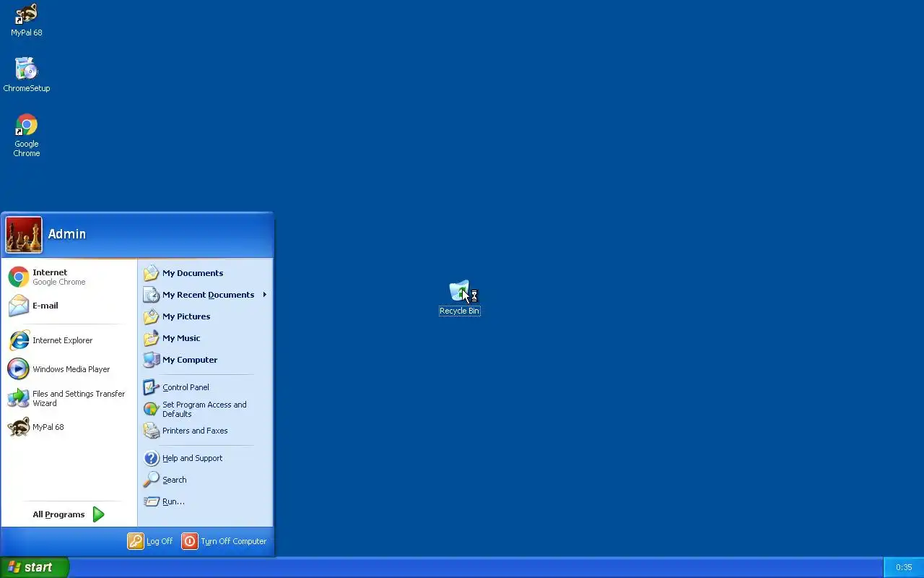The height and width of the screenshot is (578, 924).
Task: Click the Run... text label
Action: (173, 501)
